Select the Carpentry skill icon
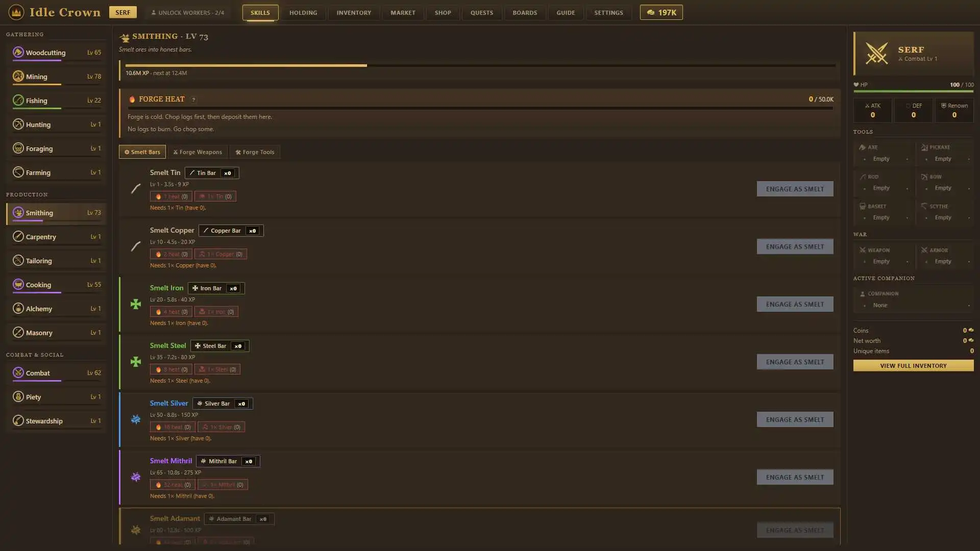980x551 pixels. 18,236
